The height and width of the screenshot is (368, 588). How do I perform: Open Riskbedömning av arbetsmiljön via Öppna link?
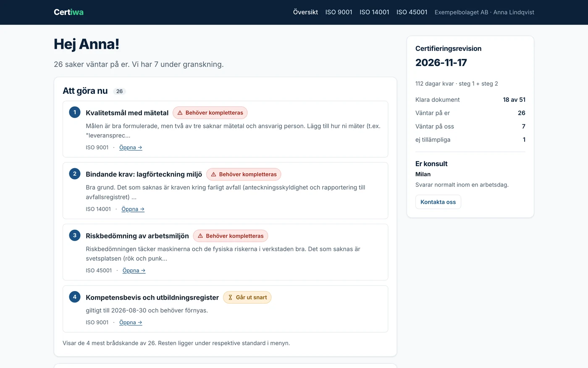click(x=134, y=270)
